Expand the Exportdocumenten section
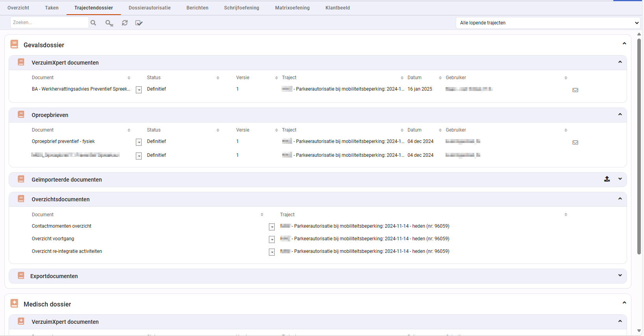The width and height of the screenshot is (644, 336). click(x=620, y=275)
